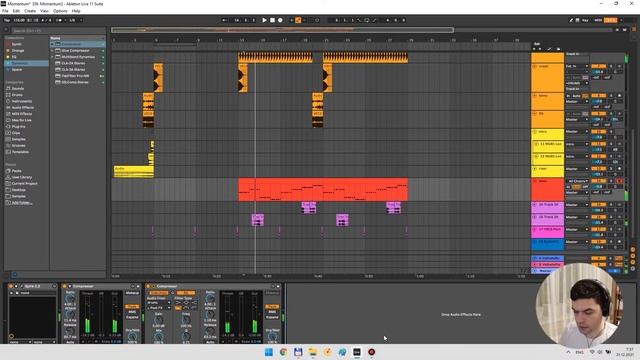Click the Tap tempo button

[x=7, y=20]
